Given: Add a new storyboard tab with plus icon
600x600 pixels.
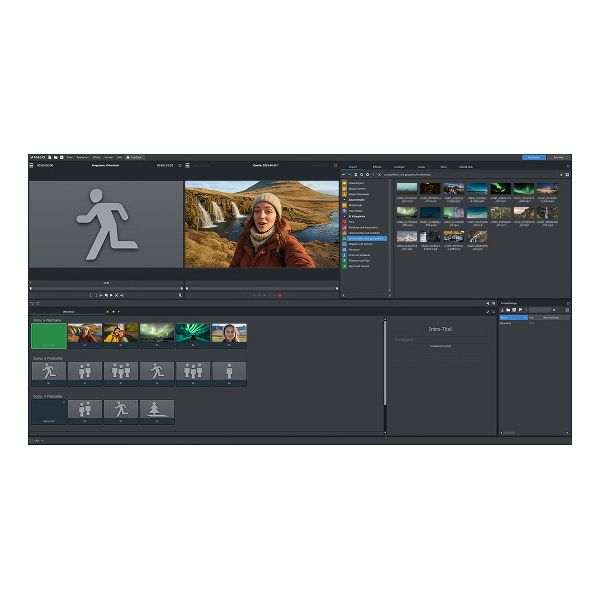Looking at the screenshot, I should tap(113, 311).
